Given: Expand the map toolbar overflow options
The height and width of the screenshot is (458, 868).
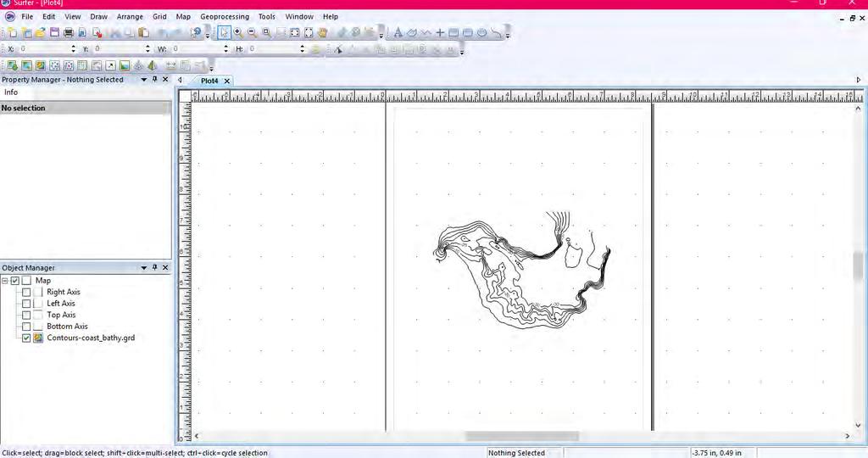Looking at the screenshot, I should pyautogui.click(x=211, y=69).
